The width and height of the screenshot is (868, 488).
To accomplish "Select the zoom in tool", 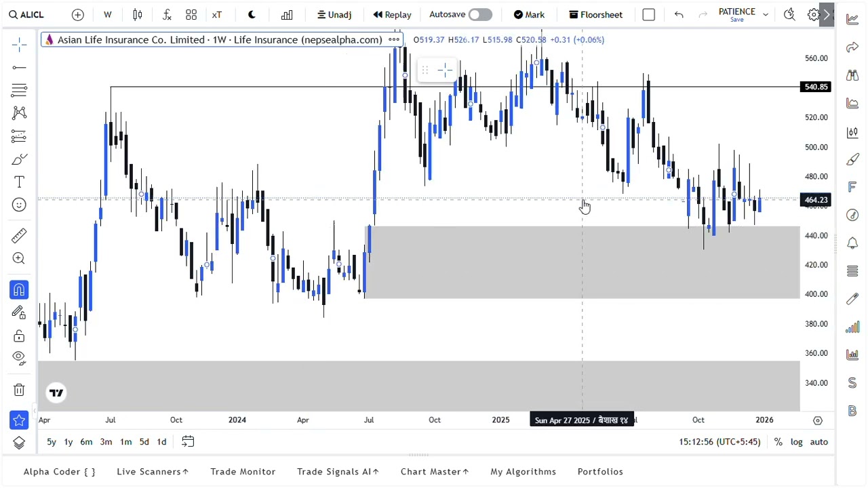I will pos(19,258).
